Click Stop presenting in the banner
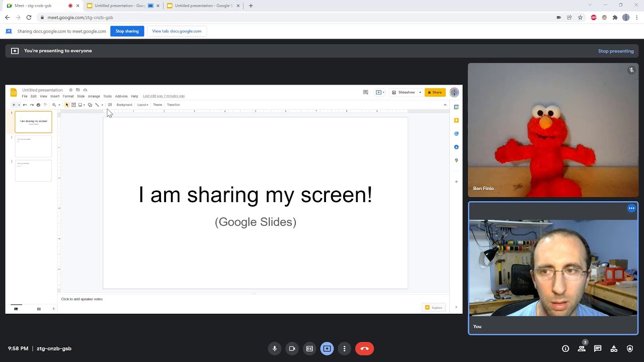644x362 pixels. pyautogui.click(x=616, y=51)
